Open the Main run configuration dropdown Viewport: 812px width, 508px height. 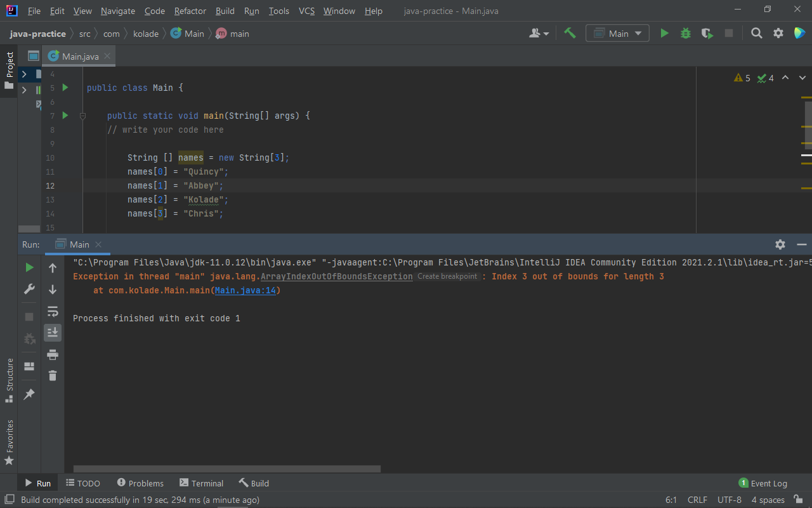(x=617, y=33)
